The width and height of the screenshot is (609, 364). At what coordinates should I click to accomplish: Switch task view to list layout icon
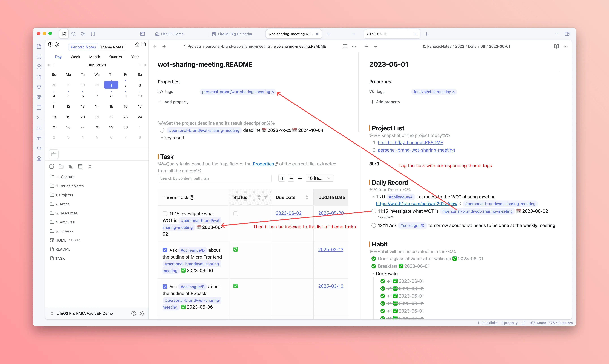[291, 178]
